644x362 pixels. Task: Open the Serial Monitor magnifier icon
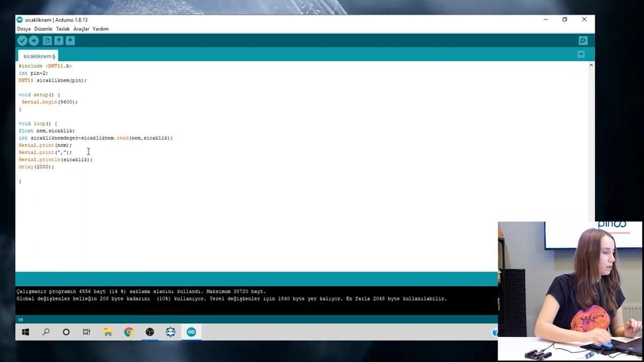click(x=583, y=41)
